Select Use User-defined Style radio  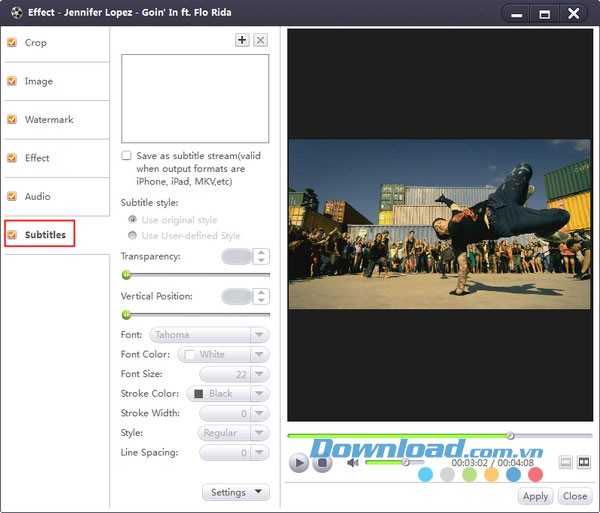pos(132,235)
